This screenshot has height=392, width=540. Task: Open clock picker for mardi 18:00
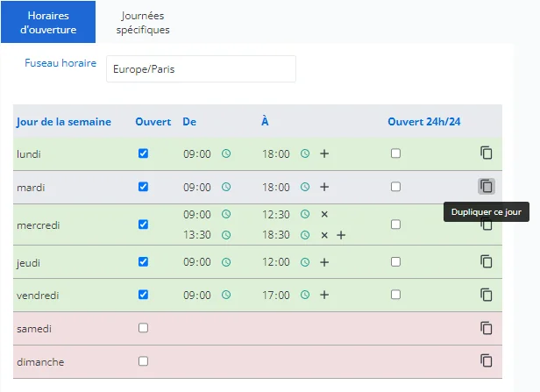point(305,187)
